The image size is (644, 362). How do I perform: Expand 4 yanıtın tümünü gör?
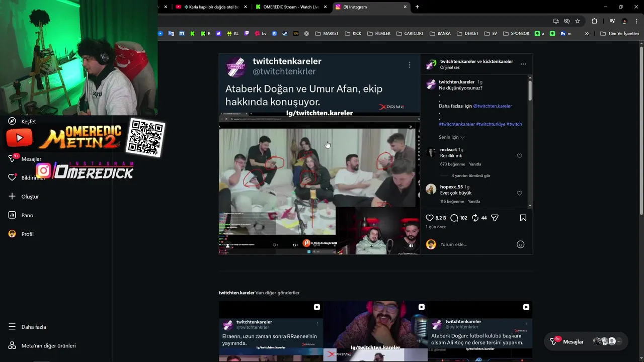(471, 176)
